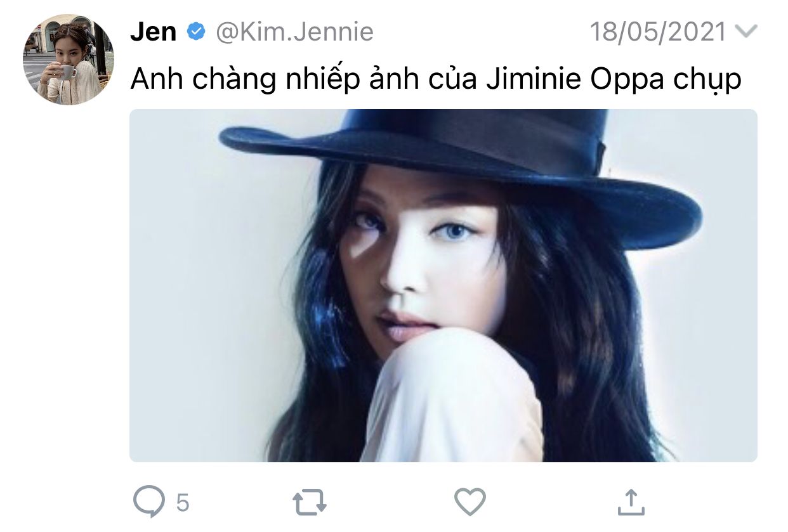This screenshot has width=788, height=532.
Task: Visit the @Kim.Jennie handle link
Action: pyautogui.click(x=295, y=32)
